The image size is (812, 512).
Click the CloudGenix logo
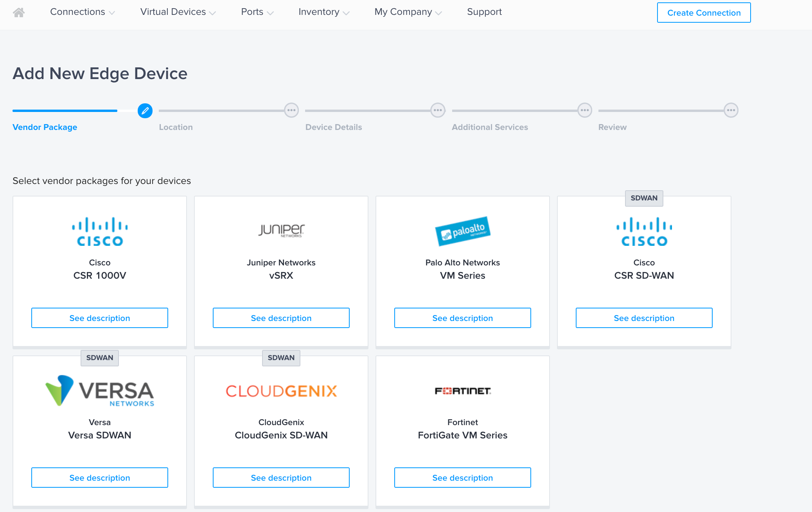pyautogui.click(x=281, y=391)
